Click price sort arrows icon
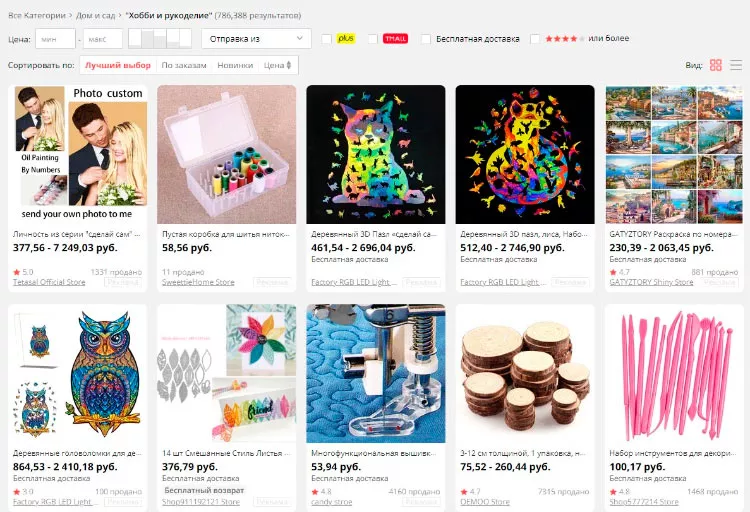Viewport: 750px width, 512px height. [x=288, y=66]
